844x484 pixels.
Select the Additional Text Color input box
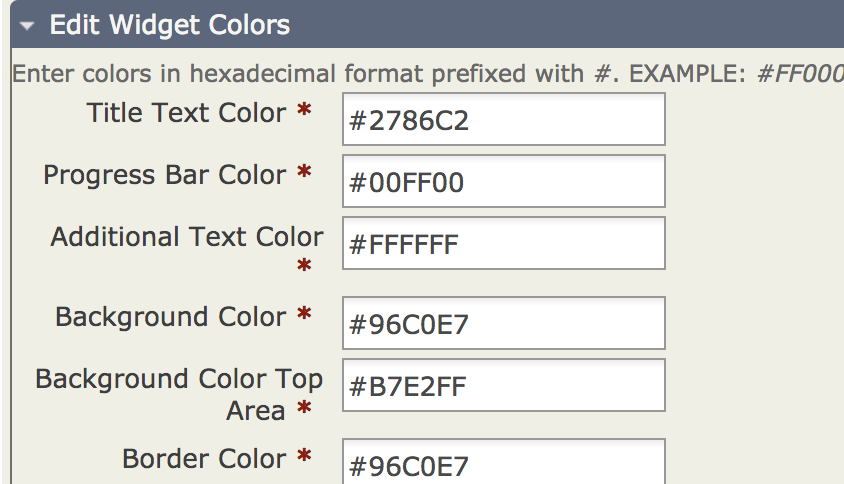point(503,243)
